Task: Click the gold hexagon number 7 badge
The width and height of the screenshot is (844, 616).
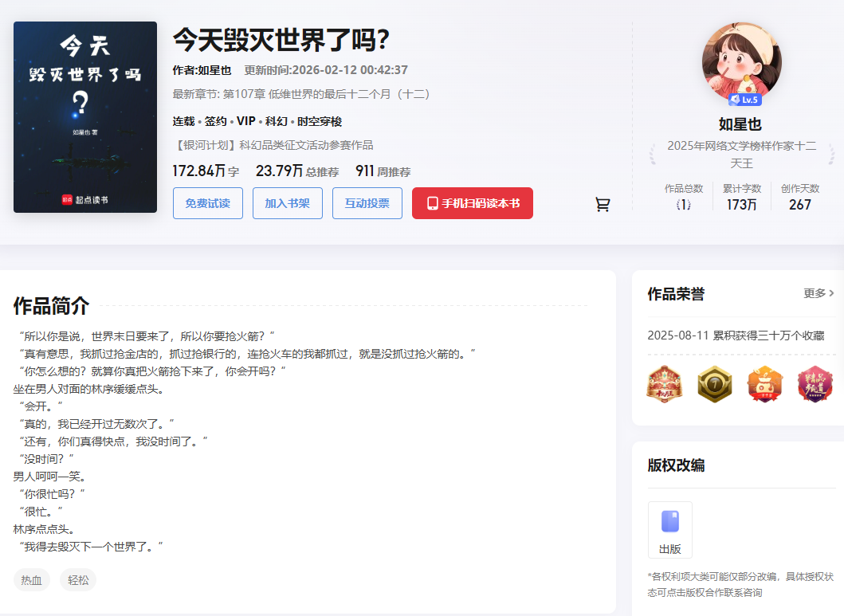Action: click(713, 384)
